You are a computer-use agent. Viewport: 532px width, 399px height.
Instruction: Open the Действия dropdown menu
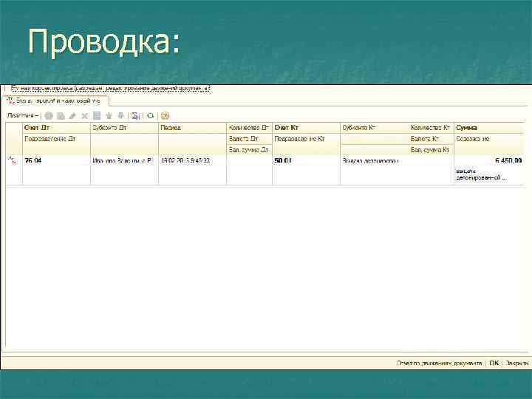(22, 116)
